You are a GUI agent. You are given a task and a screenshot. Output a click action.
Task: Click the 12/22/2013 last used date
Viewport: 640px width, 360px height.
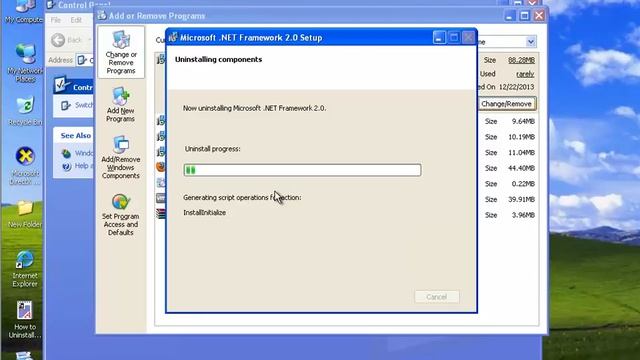516,87
